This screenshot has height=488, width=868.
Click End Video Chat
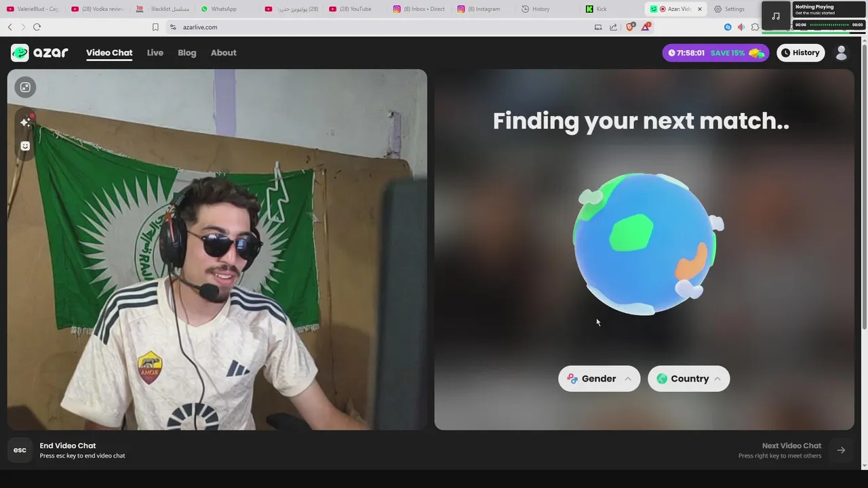[68, 445]
